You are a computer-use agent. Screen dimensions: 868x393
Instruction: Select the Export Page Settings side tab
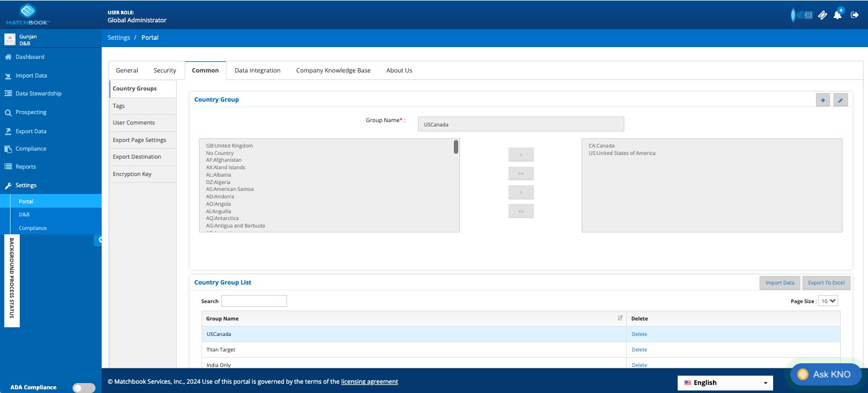click(143, 140)
